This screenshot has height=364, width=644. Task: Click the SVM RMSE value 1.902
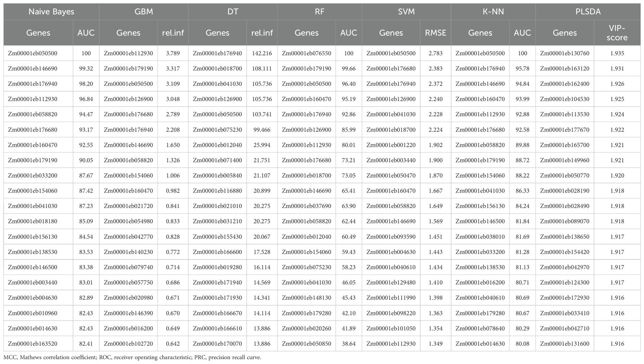(435, 145)
